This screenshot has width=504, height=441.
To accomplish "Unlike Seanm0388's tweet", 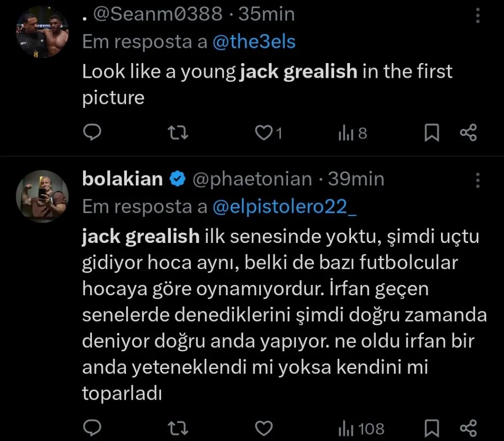I will coord(263,132).
